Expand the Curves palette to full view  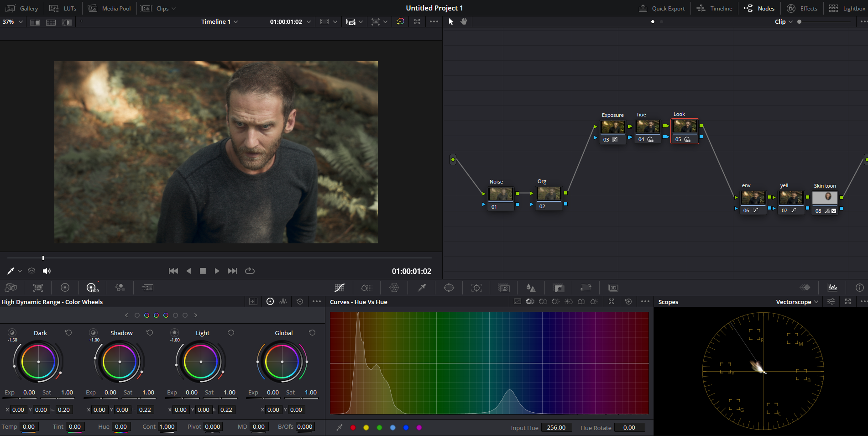pos(612,302)
